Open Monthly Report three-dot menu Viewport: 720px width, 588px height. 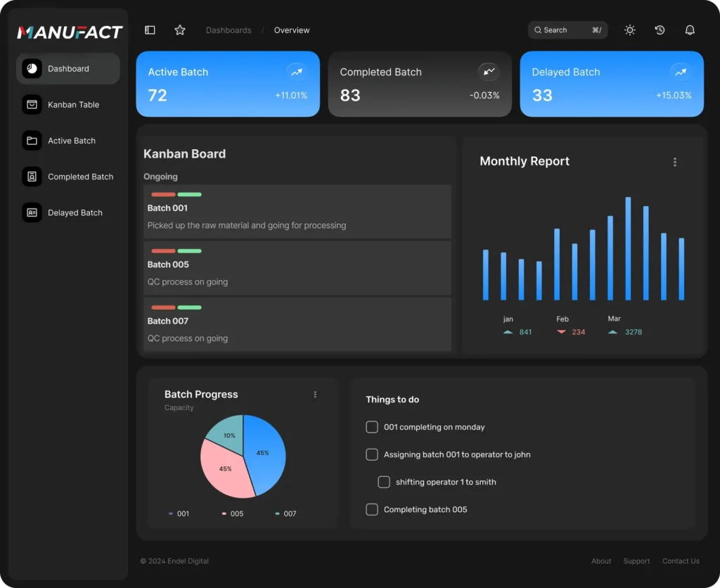tap(674, 162)
